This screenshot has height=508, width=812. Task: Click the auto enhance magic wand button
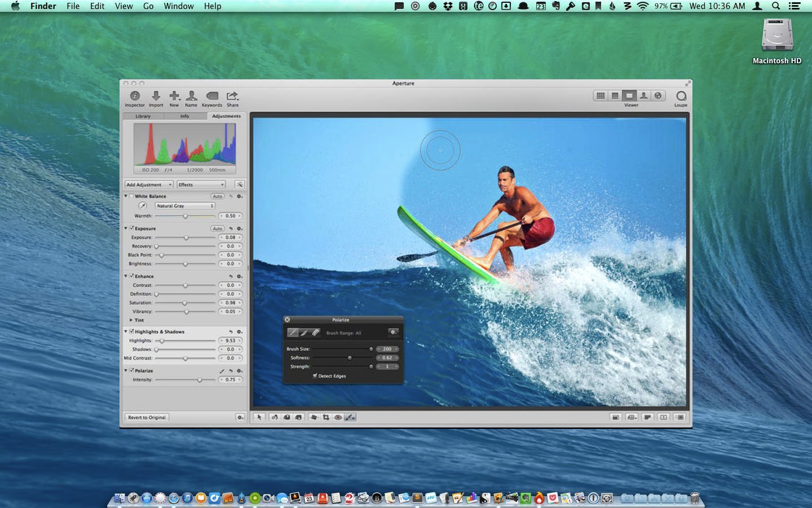240,185
